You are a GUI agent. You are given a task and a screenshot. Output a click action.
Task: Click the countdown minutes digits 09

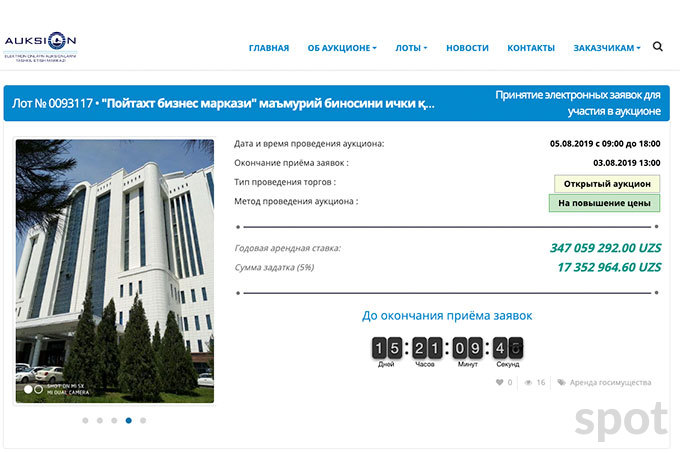coord(468,348)
